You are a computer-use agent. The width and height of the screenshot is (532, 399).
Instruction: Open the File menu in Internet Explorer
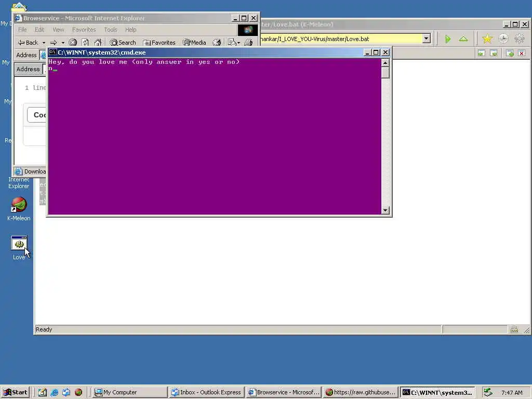pyautogui.click(x=22, y=30)
